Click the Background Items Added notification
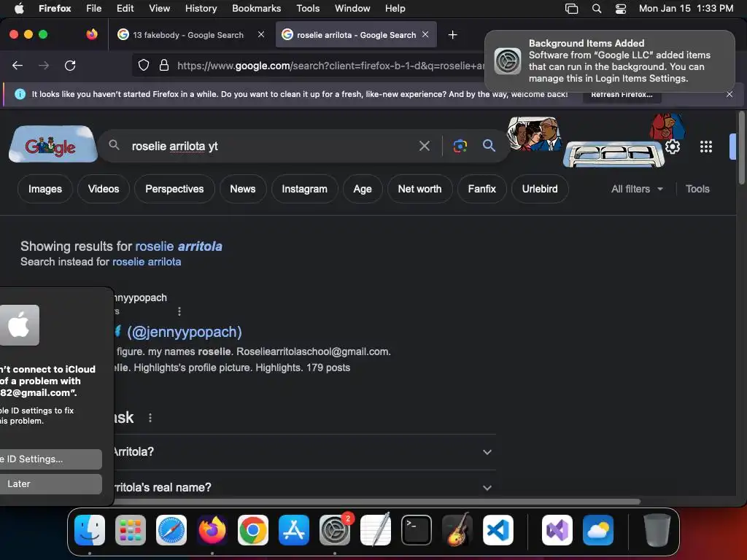Image resolution: width=747 pixels, height=560 pixels. pyautogui.click(x=609, y=61)
